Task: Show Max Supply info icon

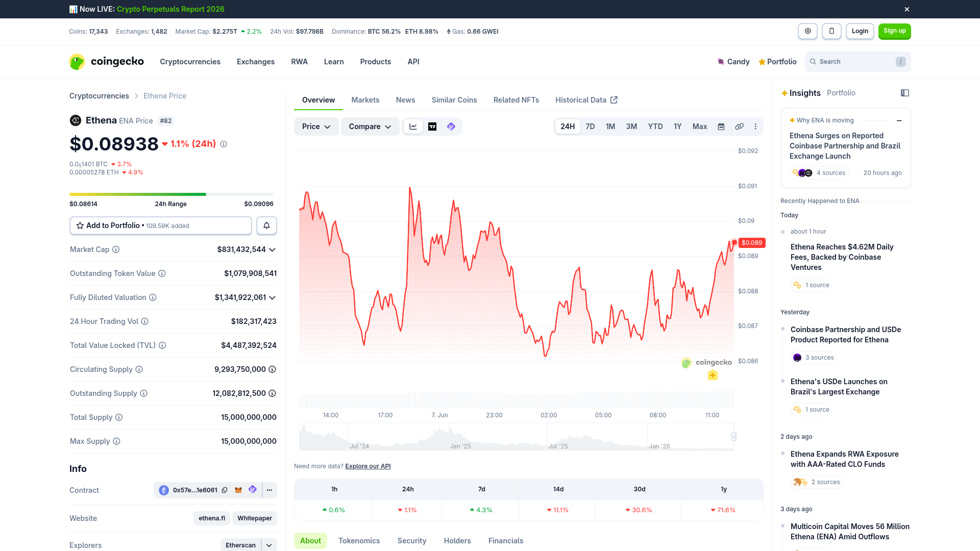Action: [116, 441]
